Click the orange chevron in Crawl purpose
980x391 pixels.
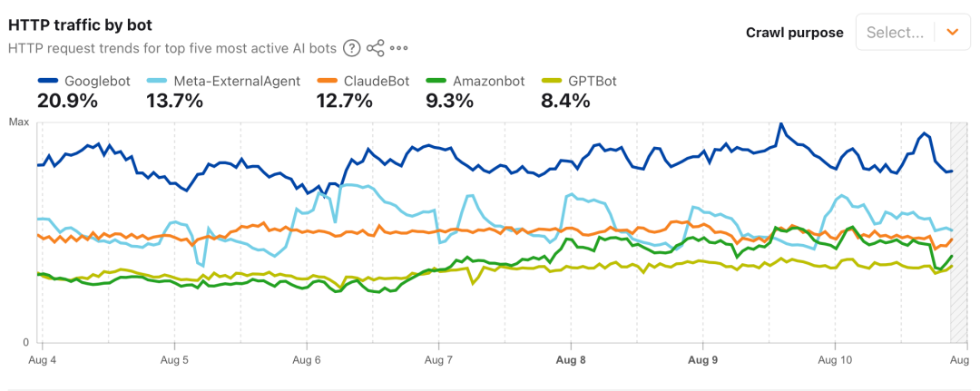[953, 33]
